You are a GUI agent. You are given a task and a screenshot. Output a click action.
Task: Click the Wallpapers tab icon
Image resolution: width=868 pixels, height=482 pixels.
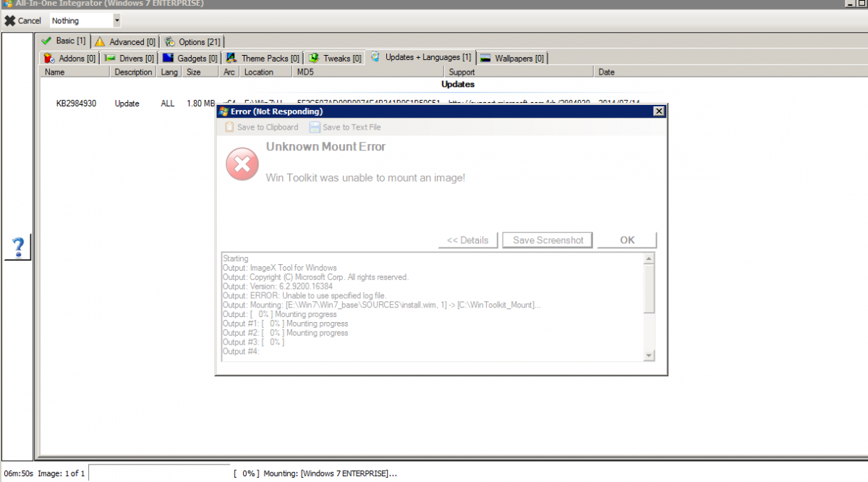point(486,58)
